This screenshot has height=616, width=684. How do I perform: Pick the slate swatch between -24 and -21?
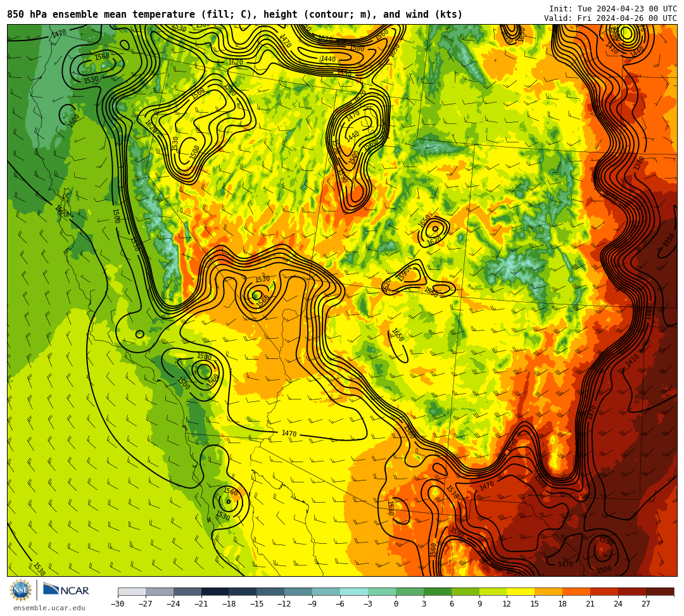(187, 591)
